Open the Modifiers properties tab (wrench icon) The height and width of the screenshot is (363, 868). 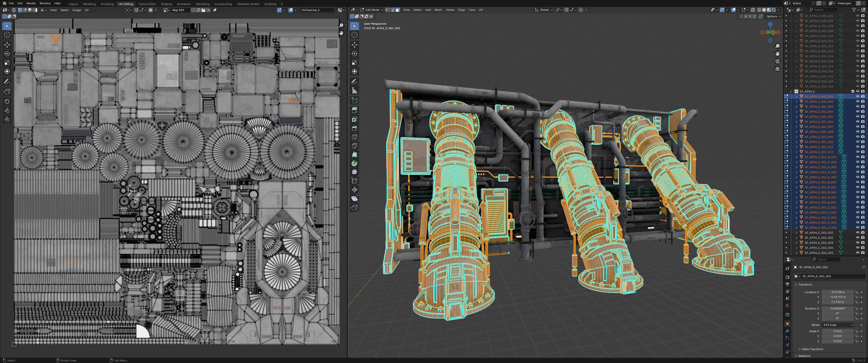[x=788, y=331]
